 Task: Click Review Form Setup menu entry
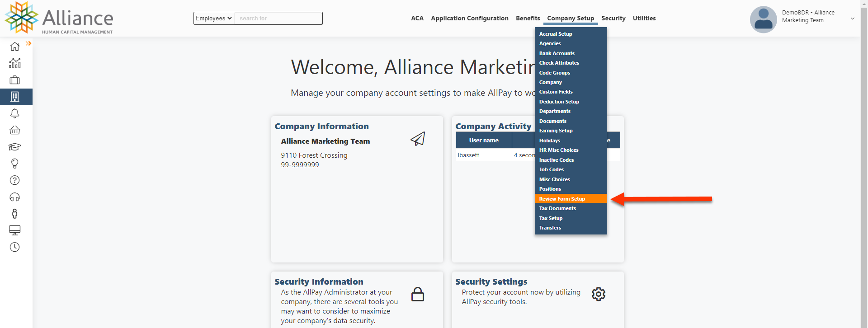point(571,199)
